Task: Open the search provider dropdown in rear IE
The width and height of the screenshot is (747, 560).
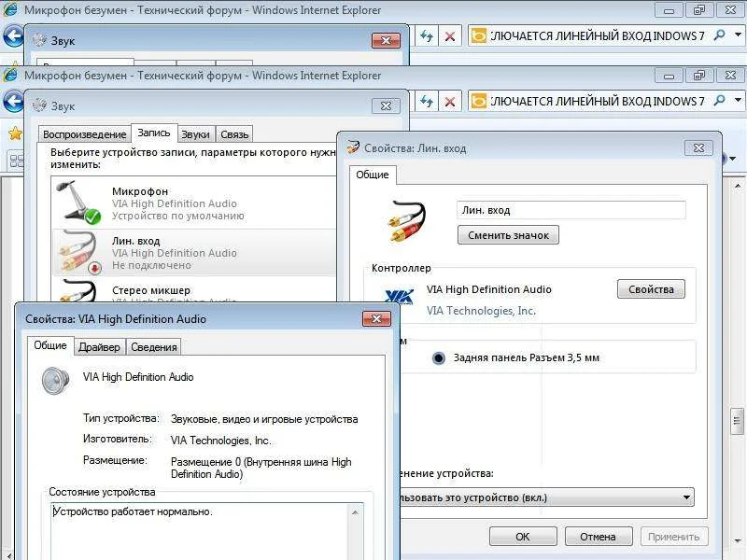Action: (738, 35)
